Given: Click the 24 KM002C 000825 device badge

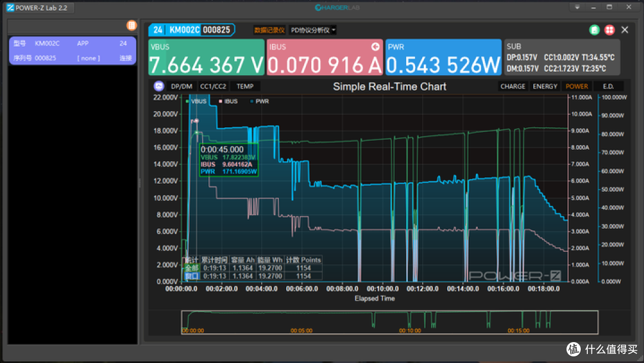Looking at the screenshot, I should tap(191, 30).
